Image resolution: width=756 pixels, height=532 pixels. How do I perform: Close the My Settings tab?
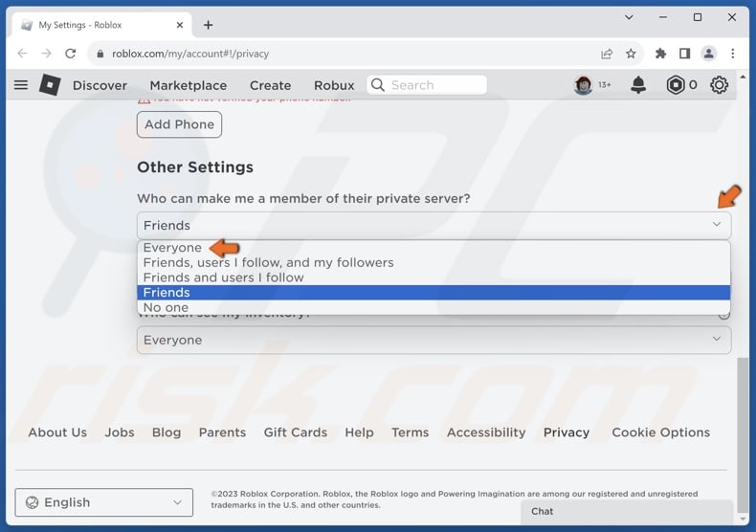[180, 25]
